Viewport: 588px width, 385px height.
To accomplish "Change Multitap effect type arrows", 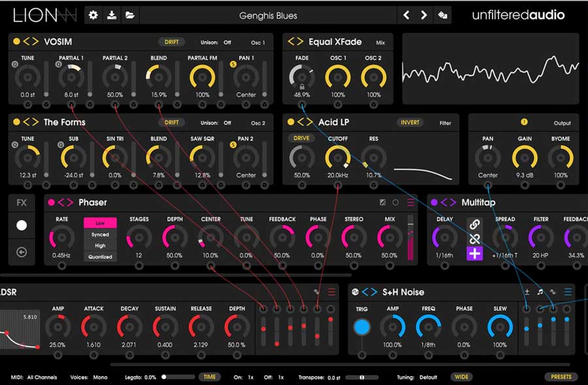I will 448,202.
